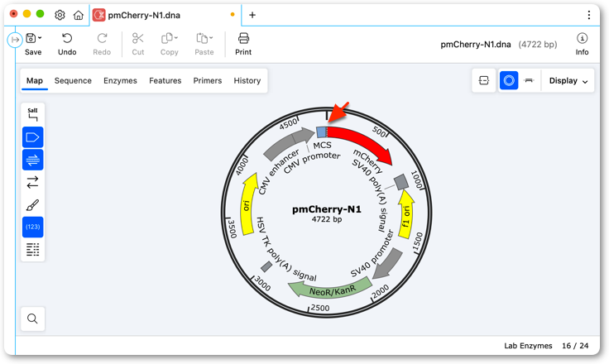Open the three-dot overflow menu
The width and height of the screenshot is (609, 364).
click(x=589, y=15)
